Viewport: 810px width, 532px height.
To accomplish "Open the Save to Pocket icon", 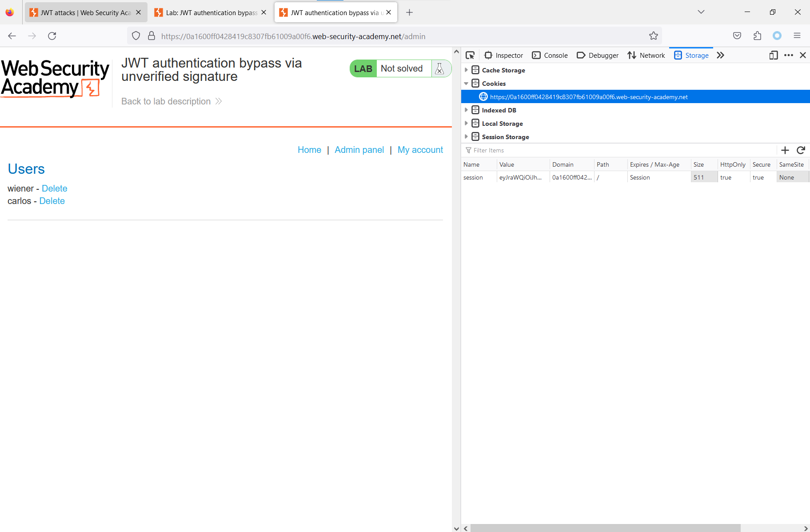I will (x=737, y=36).
